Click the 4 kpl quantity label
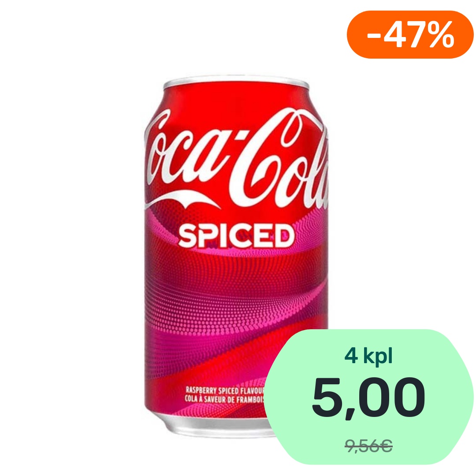Image resolution: width=476 pixels, height=476 pixels. (x=368, y=356)
